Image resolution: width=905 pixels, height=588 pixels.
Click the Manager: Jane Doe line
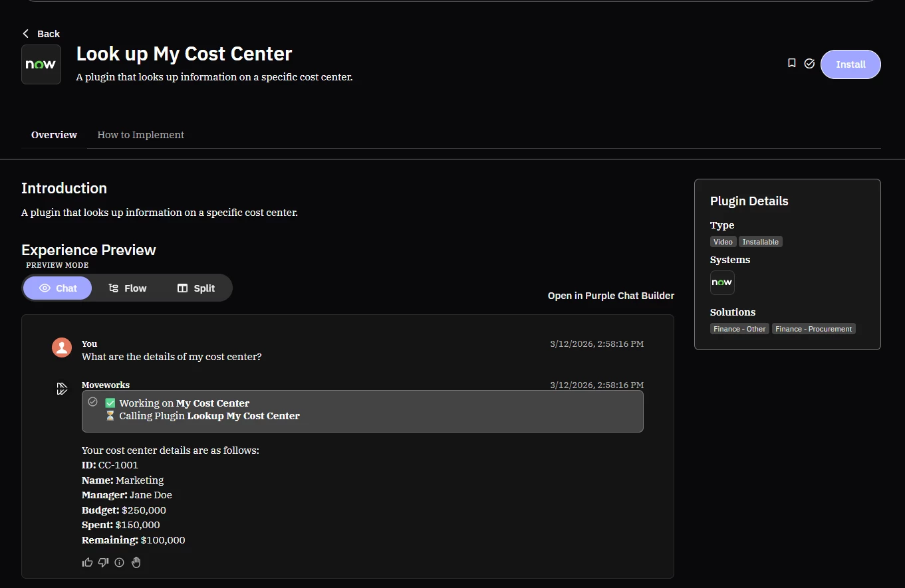coord(127,495)
